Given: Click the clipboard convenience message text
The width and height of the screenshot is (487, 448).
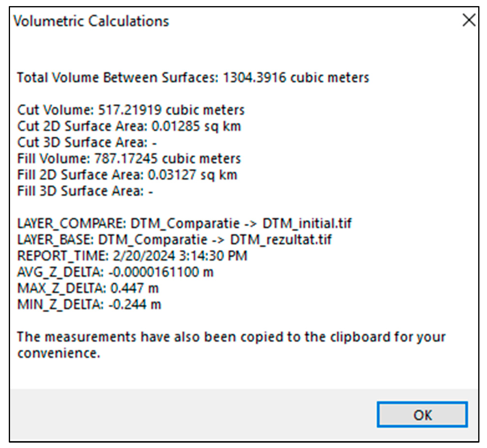Looking at the screenshot, I should click(x=231, y=337).
